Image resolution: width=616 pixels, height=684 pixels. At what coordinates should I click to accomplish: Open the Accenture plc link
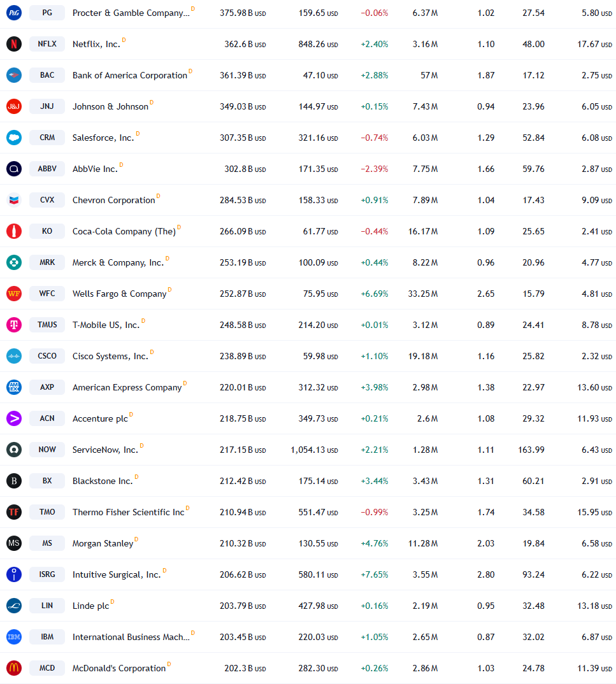pos(101,419)
